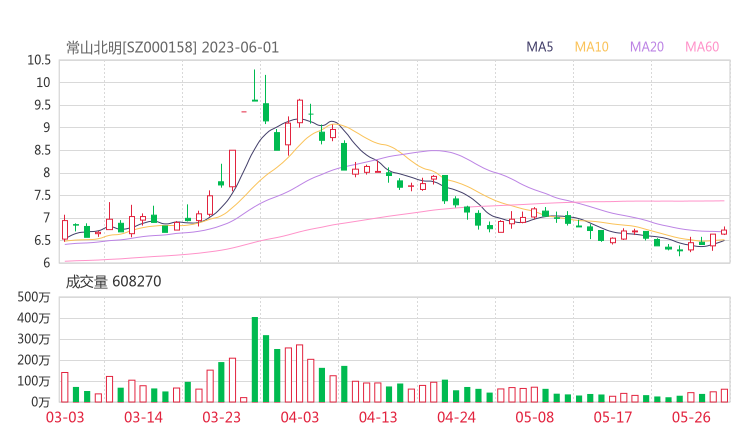Image resolution: width=740 pixels, height=440 pixels.
Task: Click the 200万 volume axis value
Action: (x=34, y=360)
